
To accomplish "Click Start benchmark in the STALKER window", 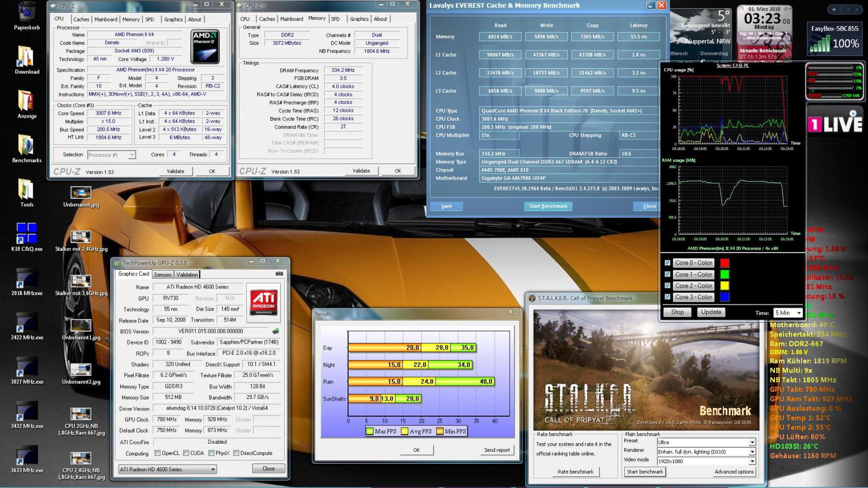I will click(x=645, y=472).
